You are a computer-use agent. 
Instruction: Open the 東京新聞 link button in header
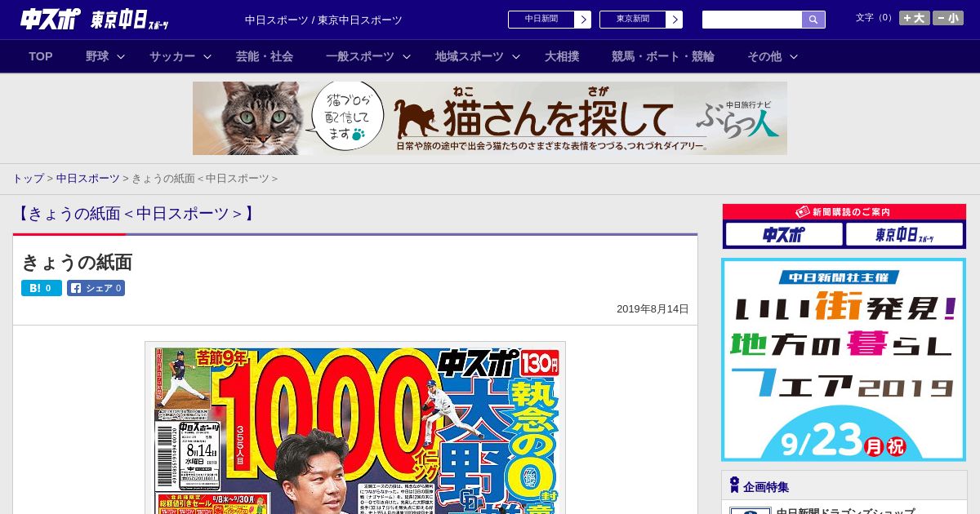coord(633,20)
